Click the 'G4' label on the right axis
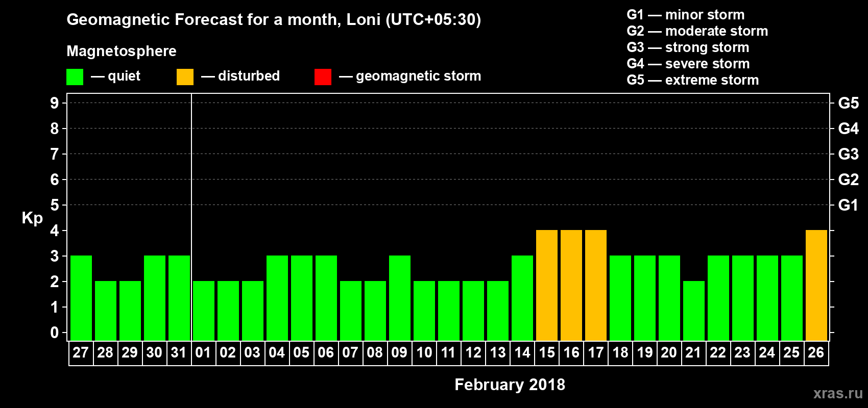This screenshot has width=868, height=408. click(849, 129)
